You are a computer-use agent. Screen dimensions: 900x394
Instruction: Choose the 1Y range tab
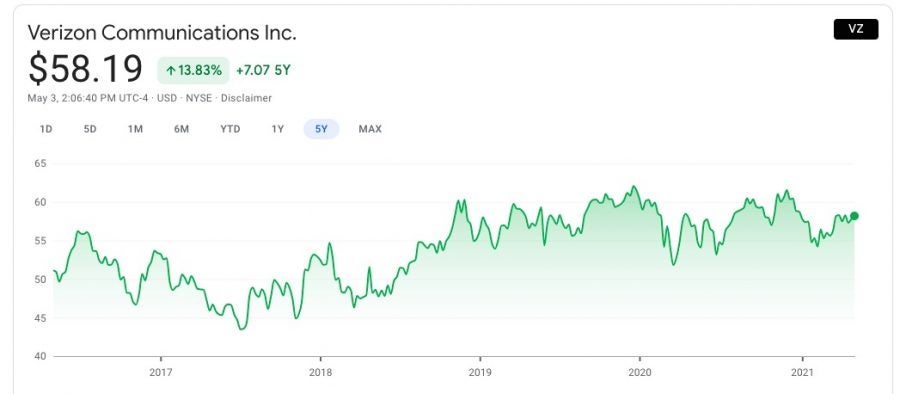point(278,129)
